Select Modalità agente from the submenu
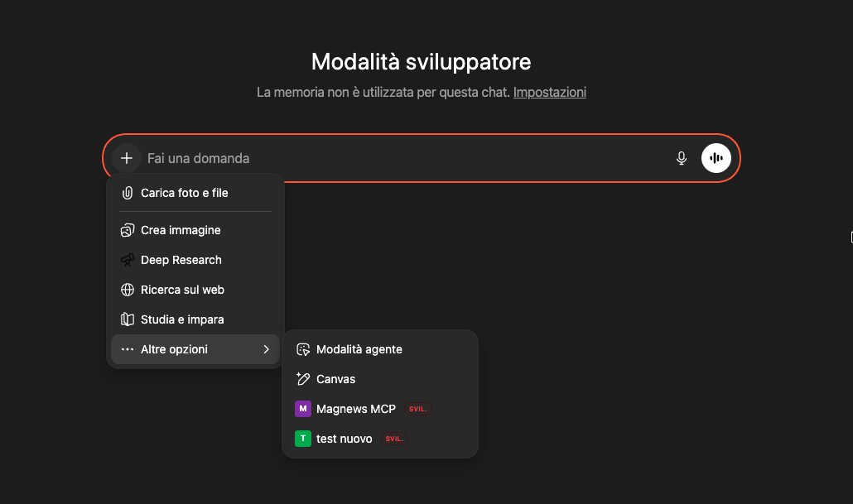The image size is (853, 504). (359, 349)
